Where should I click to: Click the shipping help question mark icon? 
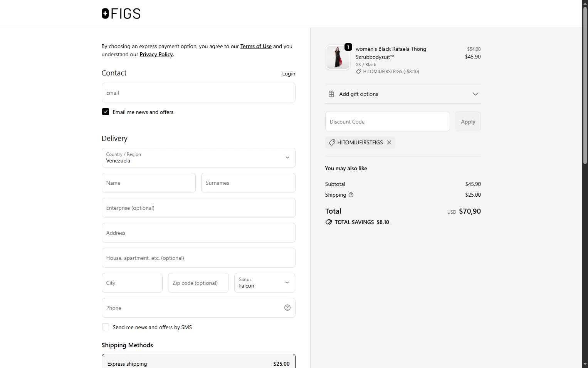tap(351, 195)
